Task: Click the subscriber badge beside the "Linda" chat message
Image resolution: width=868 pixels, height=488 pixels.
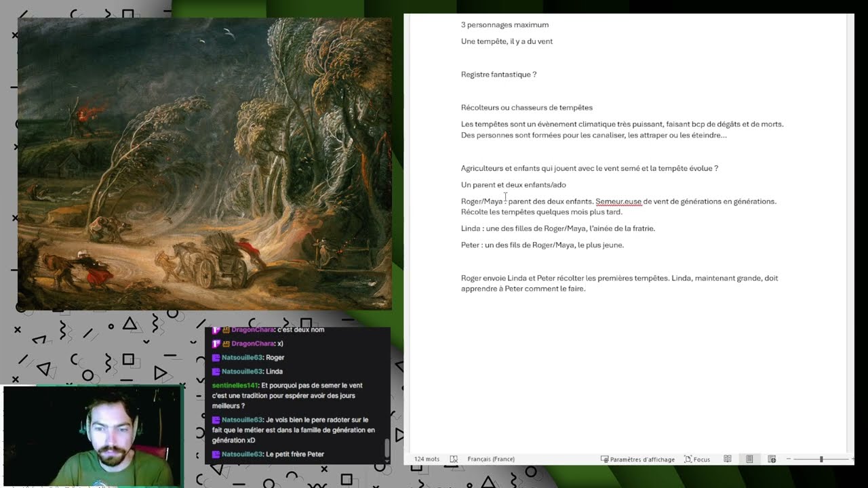Action: 216,371
